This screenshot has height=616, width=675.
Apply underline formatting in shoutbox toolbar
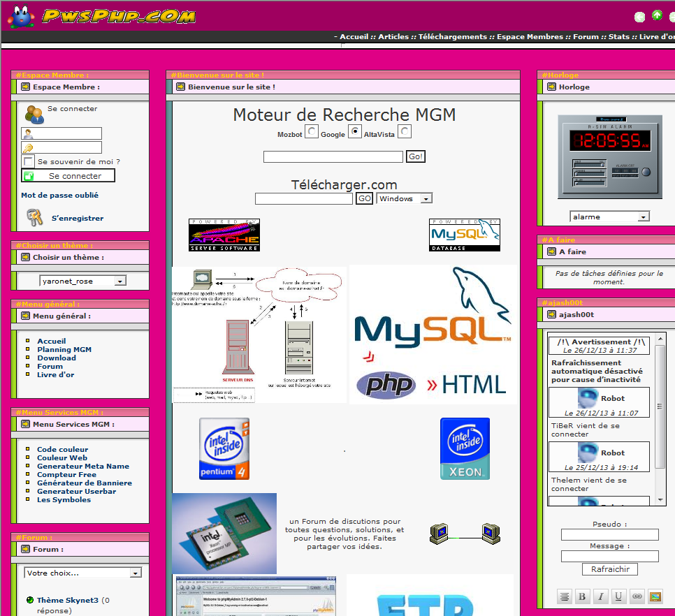tap(618, 596)
